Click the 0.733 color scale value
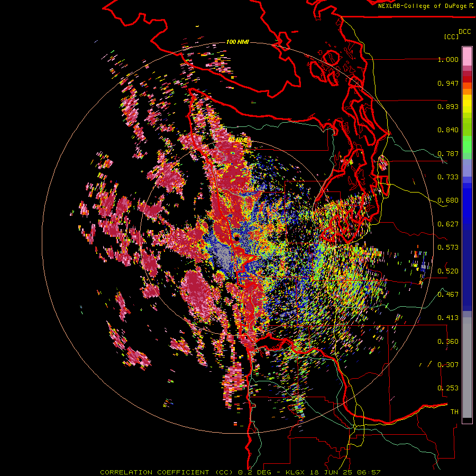476x476 pixels. click(x=448, y=177)
